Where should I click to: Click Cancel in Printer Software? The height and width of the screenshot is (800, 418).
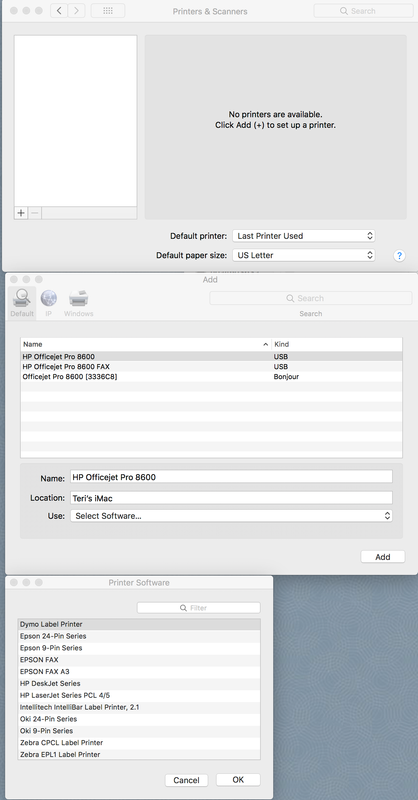pyautogui.click(x=186, y=780)
